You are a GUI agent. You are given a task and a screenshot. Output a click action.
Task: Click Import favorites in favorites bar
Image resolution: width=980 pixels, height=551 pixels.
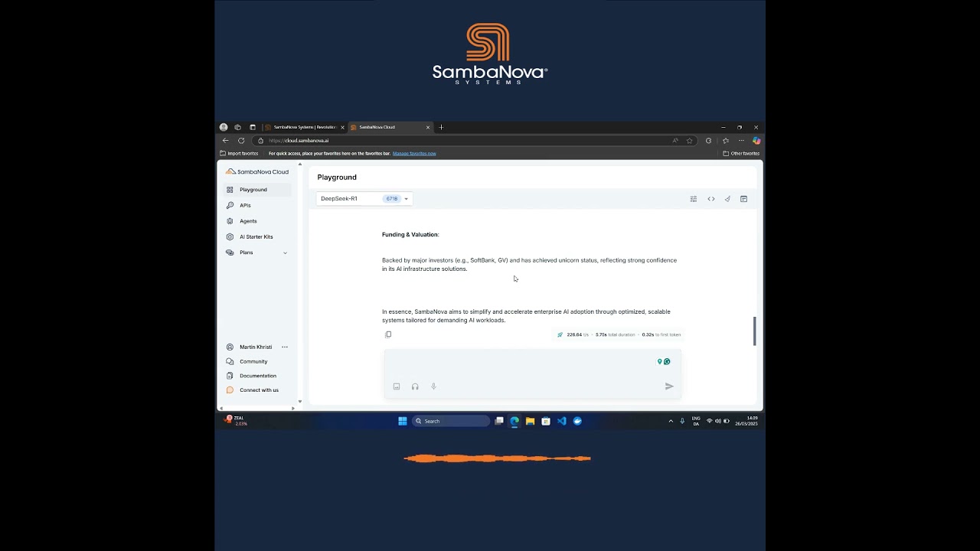tap(240, 154)
